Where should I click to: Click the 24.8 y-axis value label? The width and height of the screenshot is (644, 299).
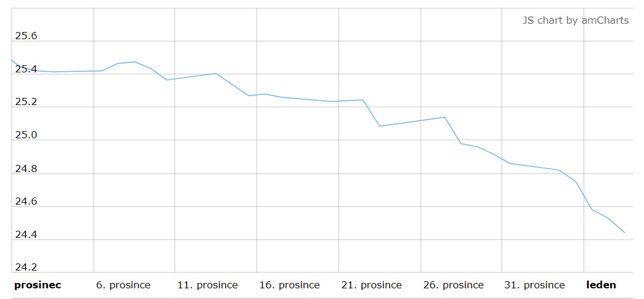tap(26, 168)
